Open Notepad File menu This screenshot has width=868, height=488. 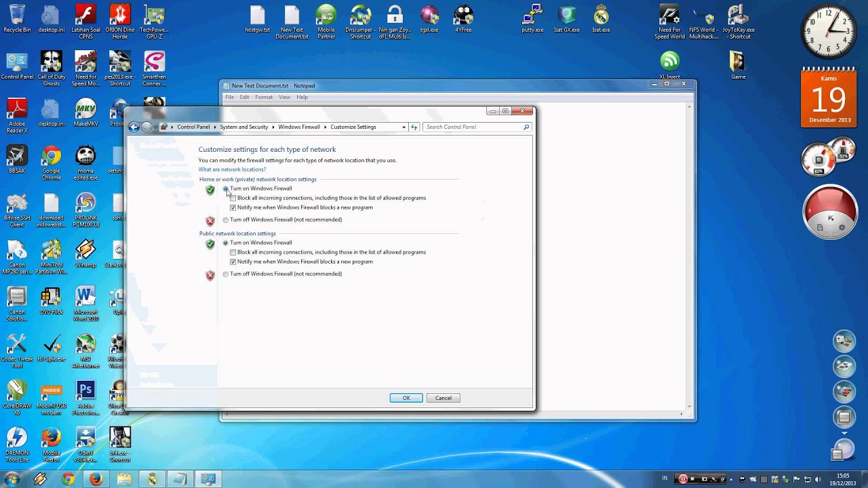(229, 97)
